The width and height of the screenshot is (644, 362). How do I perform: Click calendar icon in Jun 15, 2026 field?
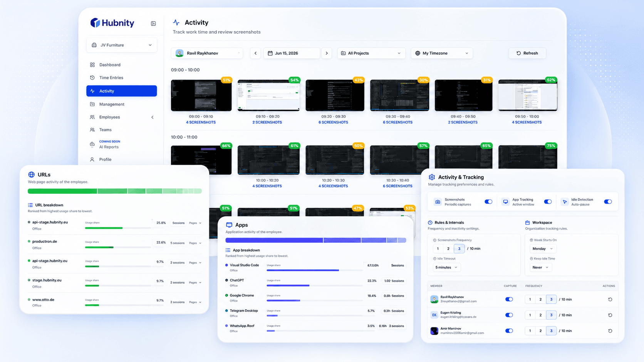tap(270, 53)
